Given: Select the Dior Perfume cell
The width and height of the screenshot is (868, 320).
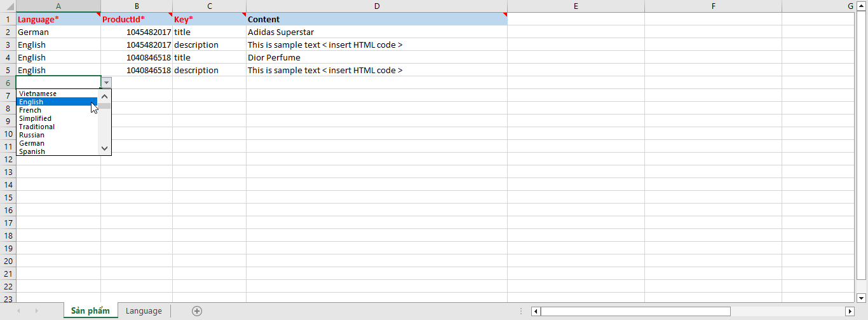Looking at the screenshot, I should tap(377, 57).
